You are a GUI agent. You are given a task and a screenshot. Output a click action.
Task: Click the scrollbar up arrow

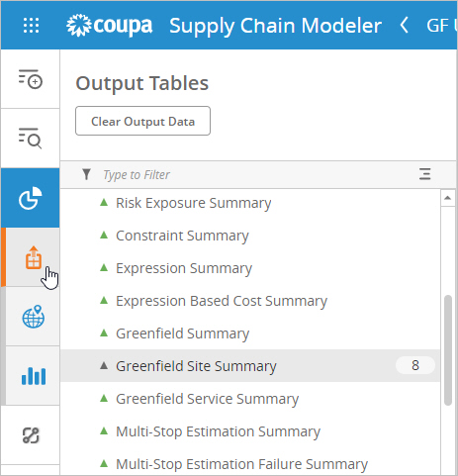pyautogui.click(x=447, y=198)
